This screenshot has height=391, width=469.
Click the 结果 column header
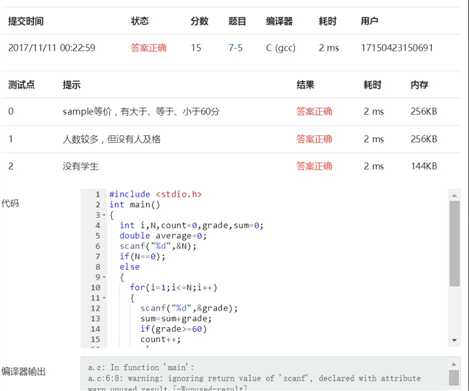[305, 85]
